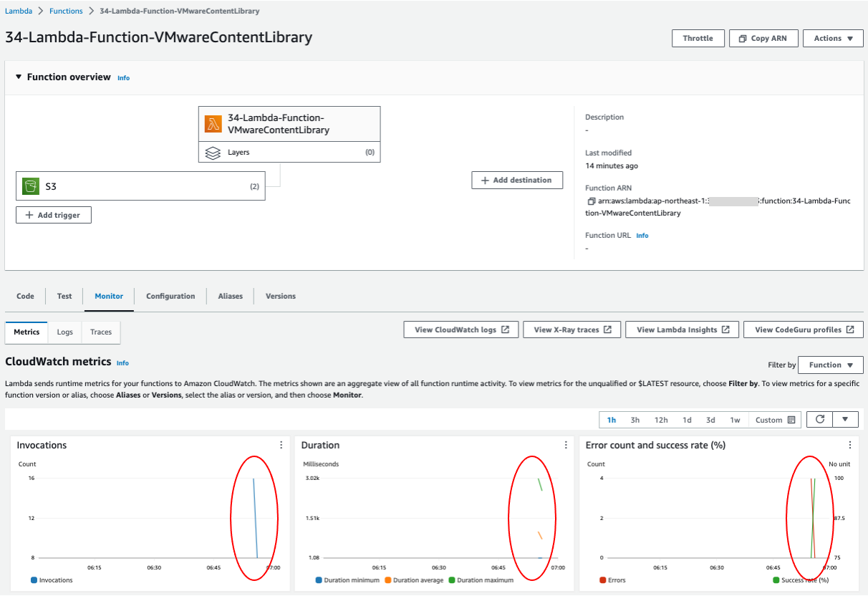Viewport: 868px width, 596px height.
Task: Refresh the CloudWatch metrics
Action: coord(821,420)
